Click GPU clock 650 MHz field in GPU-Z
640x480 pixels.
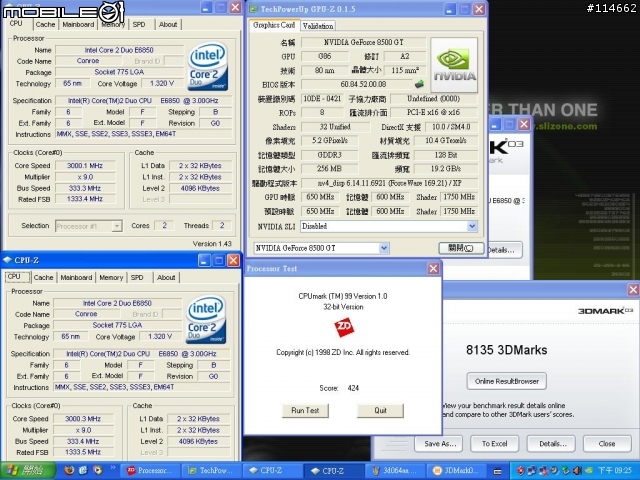pos(320,197)
